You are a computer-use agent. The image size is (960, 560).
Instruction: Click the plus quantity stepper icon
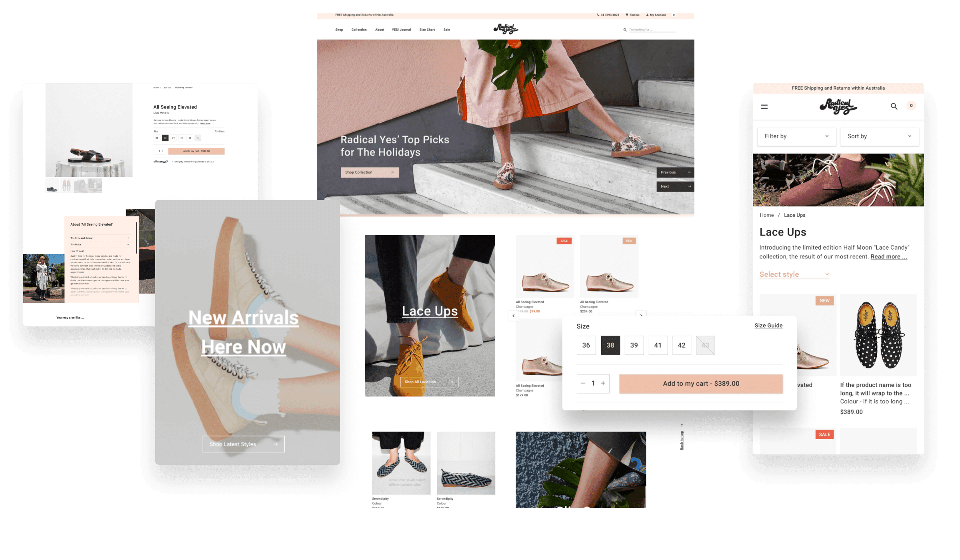[x=603, y=383]
